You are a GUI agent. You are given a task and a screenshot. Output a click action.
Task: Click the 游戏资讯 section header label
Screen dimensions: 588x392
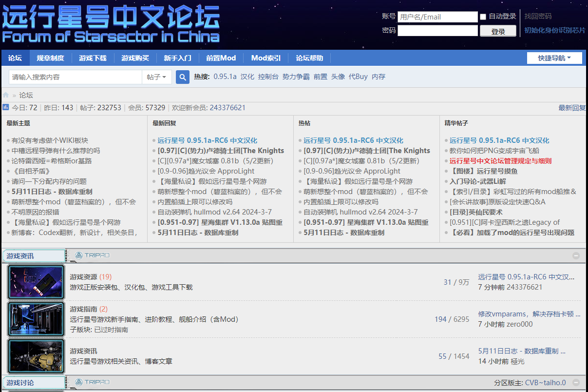tap(20, 256)
